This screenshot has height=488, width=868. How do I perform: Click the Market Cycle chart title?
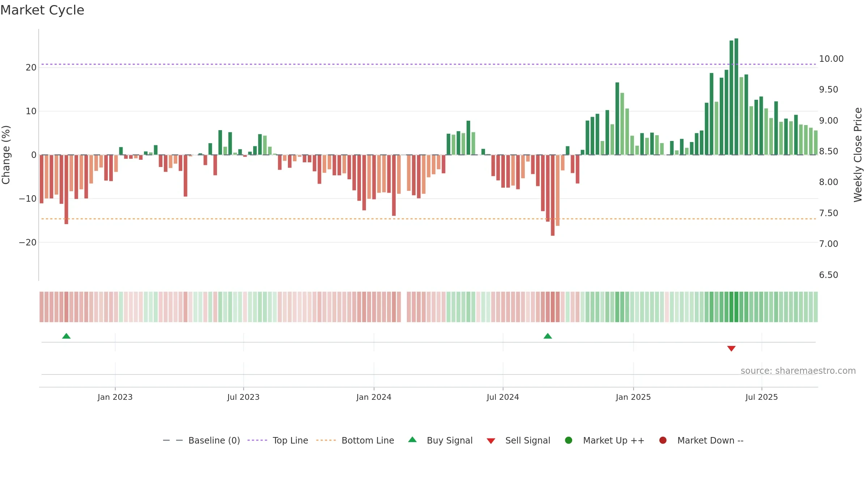point(42,10)
